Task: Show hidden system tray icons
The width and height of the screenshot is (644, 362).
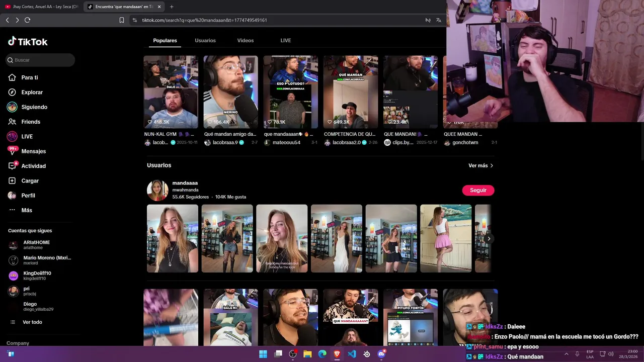Action: click(566, 354)
